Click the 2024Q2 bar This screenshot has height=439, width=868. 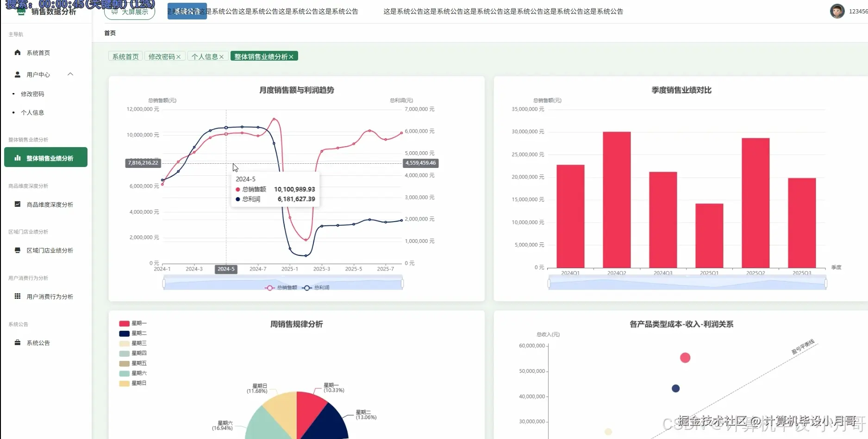617,200
